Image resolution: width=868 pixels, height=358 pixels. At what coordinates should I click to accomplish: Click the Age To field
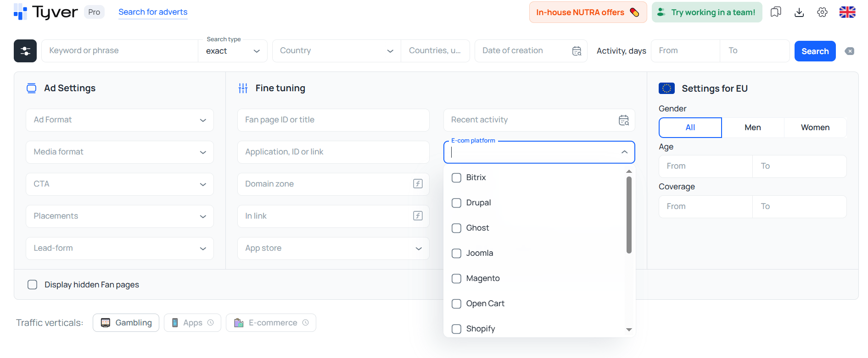coord(800,166)
